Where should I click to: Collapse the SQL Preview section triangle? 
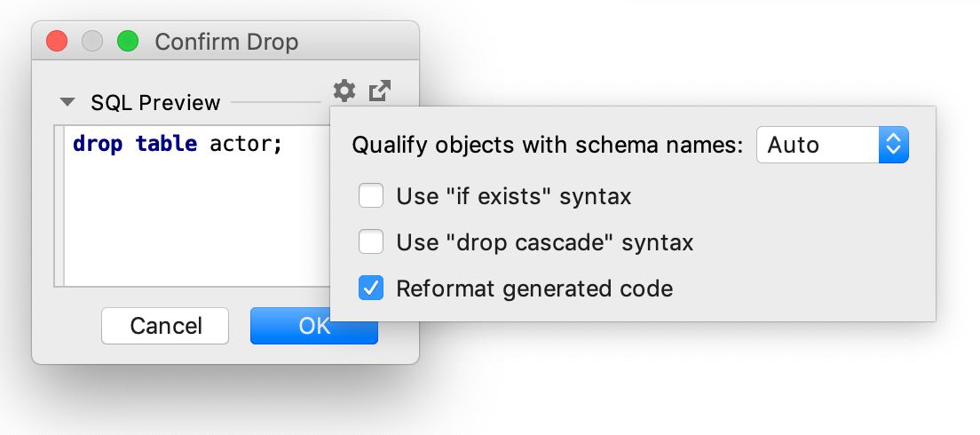click(x=67, y=102)
